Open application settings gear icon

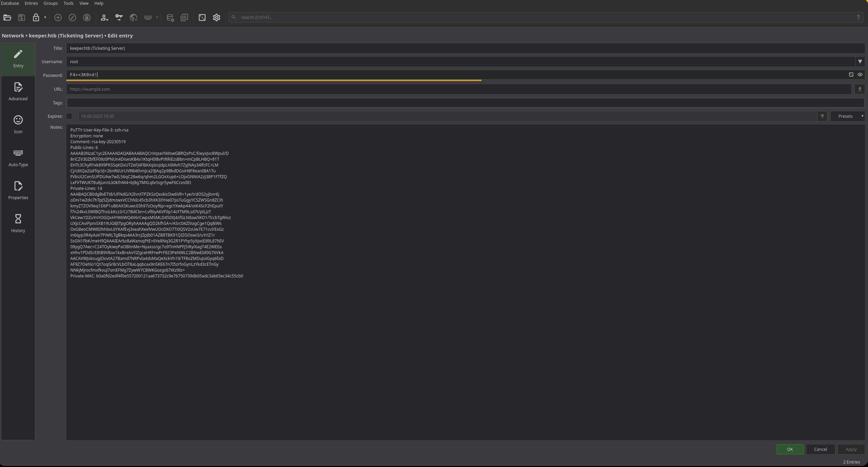point(217,18)
